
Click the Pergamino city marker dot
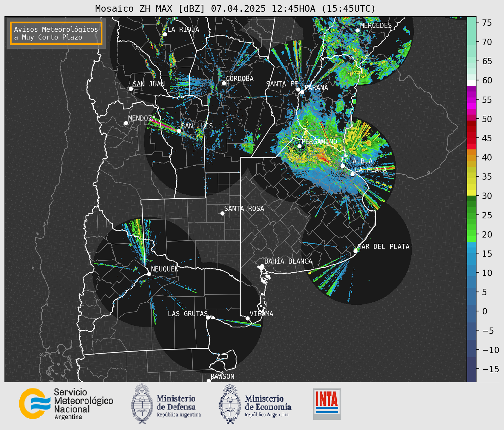pyautogui.click(x=299, y=146)
